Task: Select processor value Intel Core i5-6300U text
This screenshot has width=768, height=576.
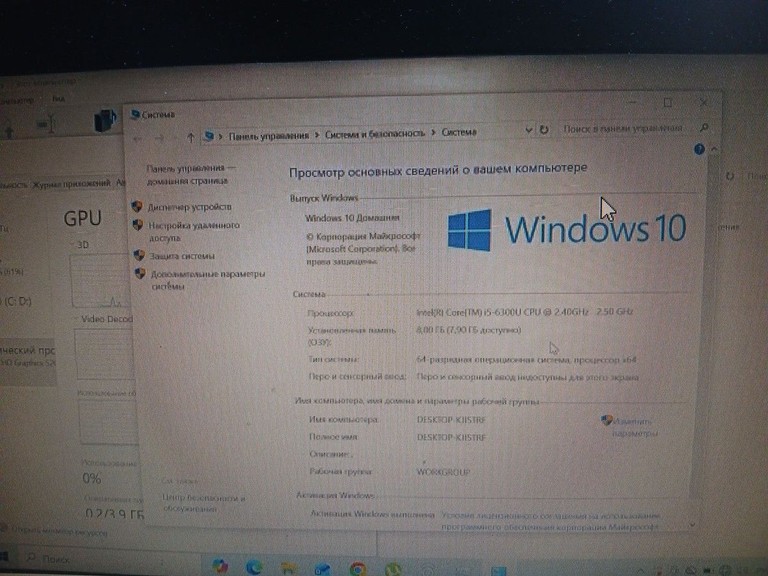Action: coord(524,312)
